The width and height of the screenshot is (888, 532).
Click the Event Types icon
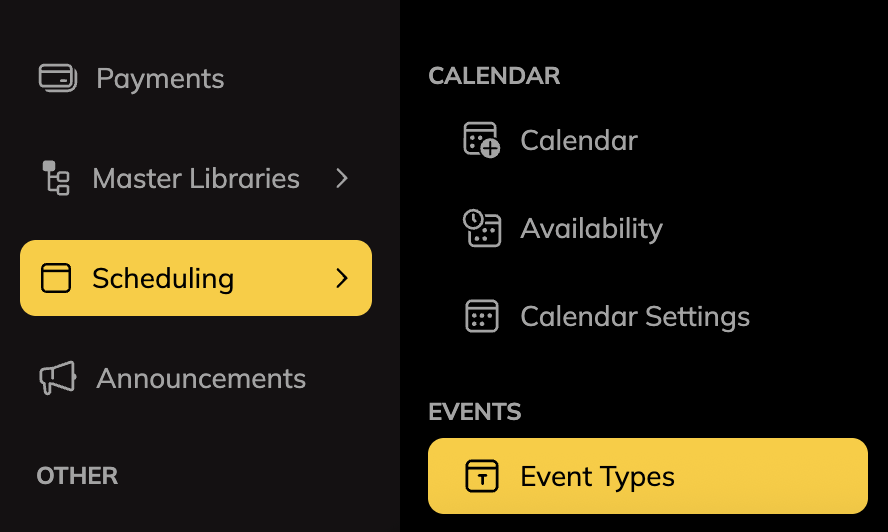[x=481, y=476]
